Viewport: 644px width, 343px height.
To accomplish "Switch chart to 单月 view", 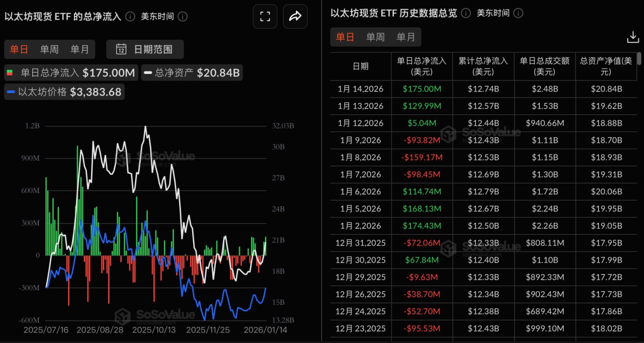I will pos(79,49).
